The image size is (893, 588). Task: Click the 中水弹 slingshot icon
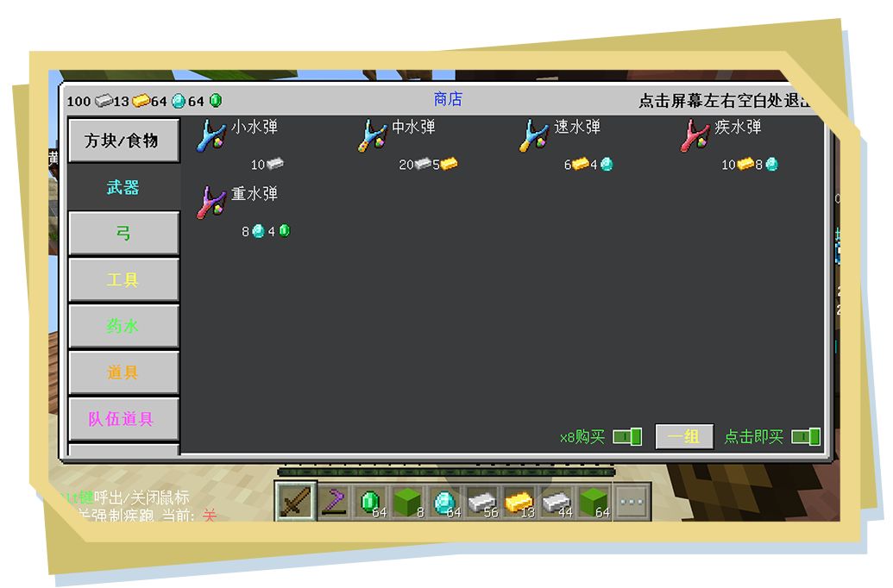[x=373, y=134]
